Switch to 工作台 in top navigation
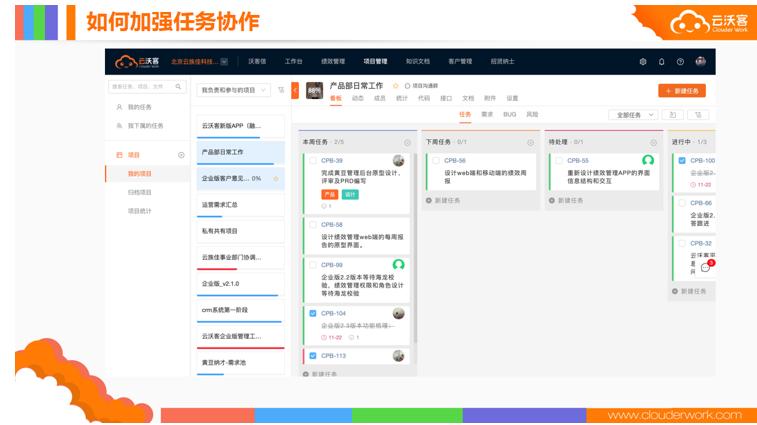 click(294, 61)
